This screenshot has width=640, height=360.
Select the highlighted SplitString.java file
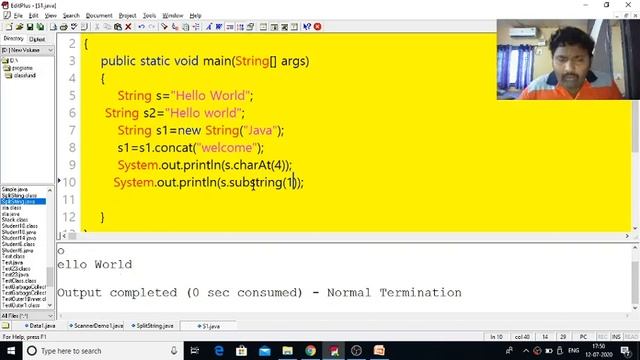[x=23, y=202]
